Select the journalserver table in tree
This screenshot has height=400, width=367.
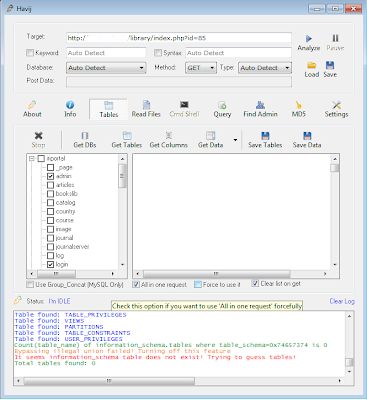(x=72, y=247)
